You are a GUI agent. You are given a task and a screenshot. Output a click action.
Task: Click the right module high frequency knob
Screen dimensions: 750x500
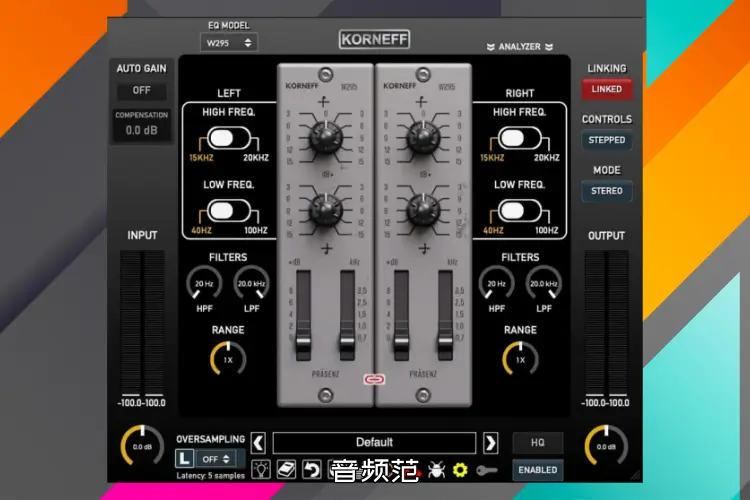(423, 137)
